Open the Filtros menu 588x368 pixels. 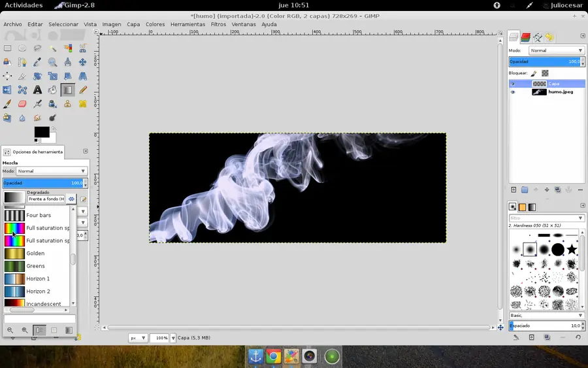point(218,24)
